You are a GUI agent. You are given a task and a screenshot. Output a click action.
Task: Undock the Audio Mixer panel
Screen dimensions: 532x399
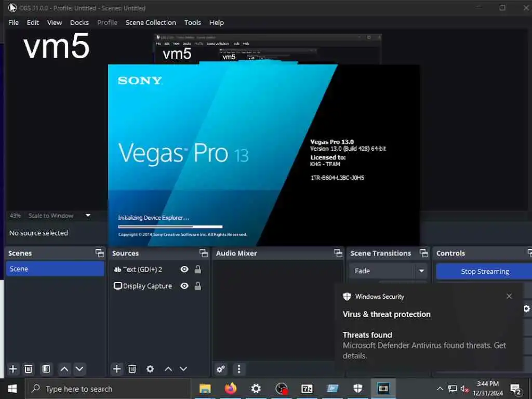pyautogui.click(x=338, y=253)
